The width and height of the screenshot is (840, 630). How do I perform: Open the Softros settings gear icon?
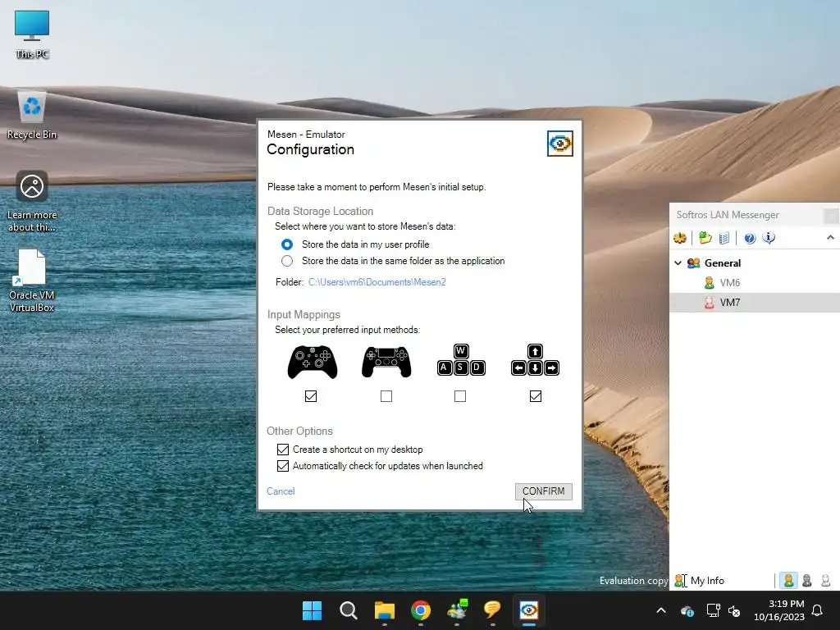tap(680, 238)
